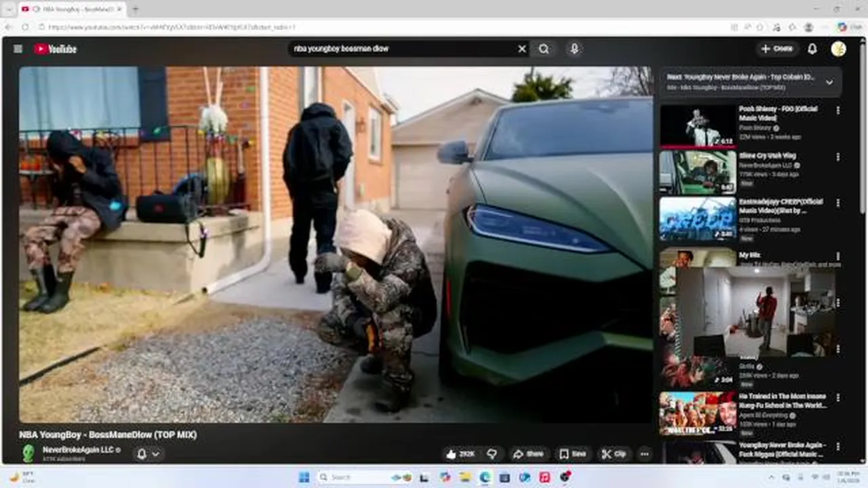Open "He Trained in the Most Insane Kung-Fu School" title
The width and height of the screenshot is (868, 488).
[783, 401]
